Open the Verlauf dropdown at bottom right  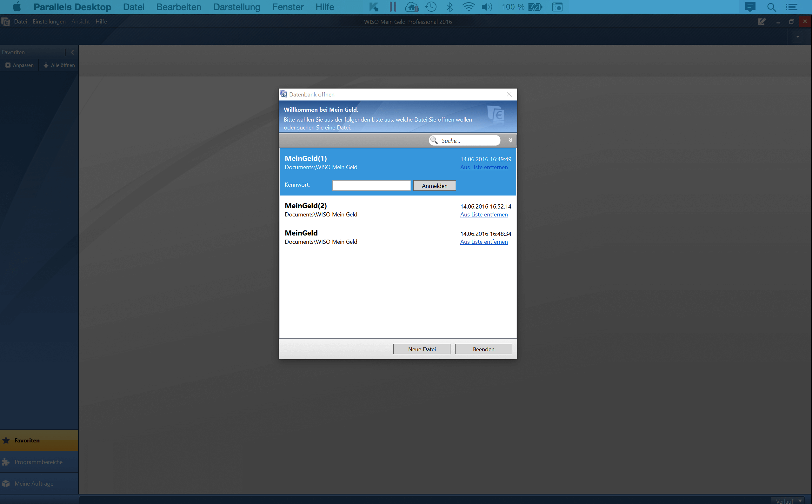[x=800, y=501]
